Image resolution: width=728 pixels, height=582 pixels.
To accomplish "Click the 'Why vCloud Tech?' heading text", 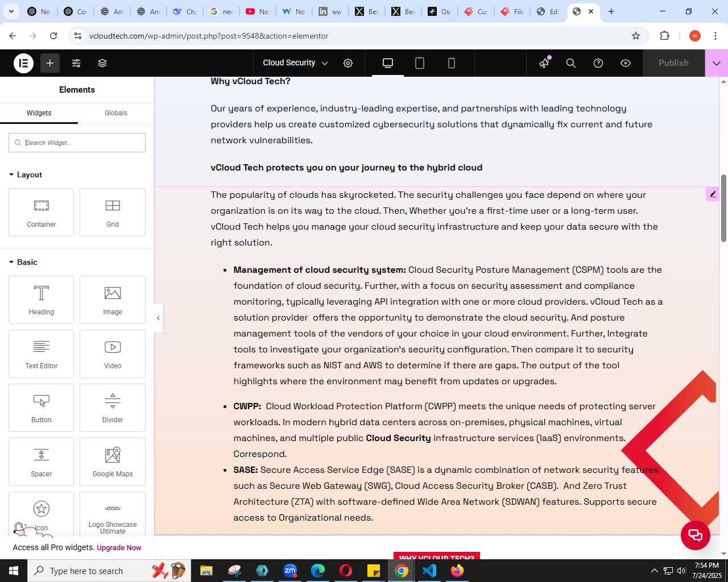I will [x=250, y=81].
